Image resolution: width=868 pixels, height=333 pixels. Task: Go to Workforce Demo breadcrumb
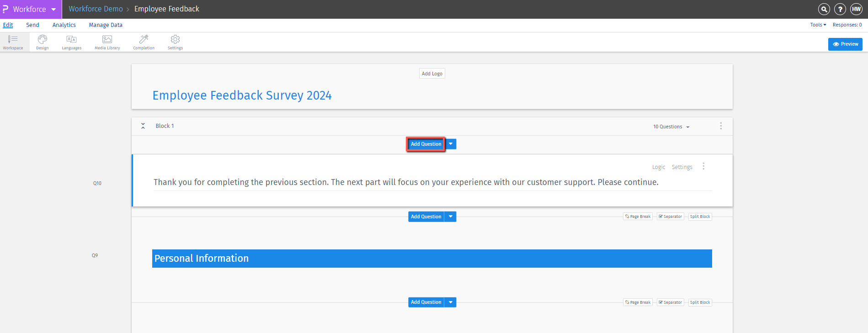(x=96, y=9)
